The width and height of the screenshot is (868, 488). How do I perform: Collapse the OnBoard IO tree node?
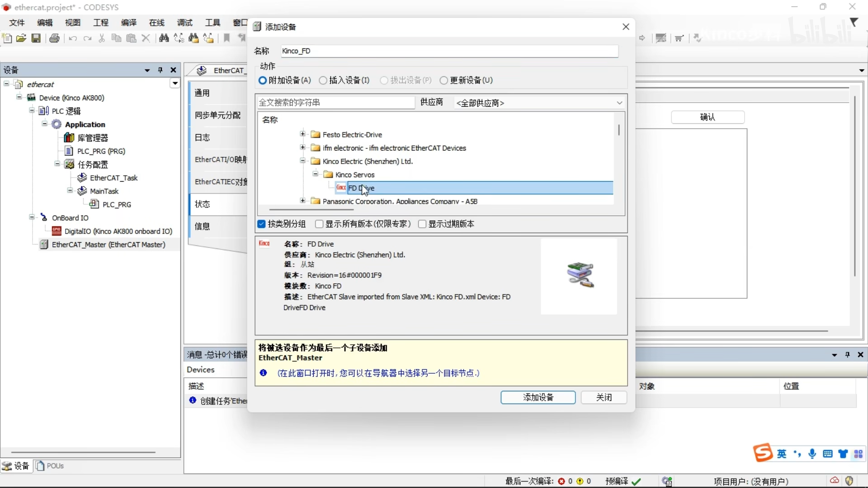coord(32,217)
